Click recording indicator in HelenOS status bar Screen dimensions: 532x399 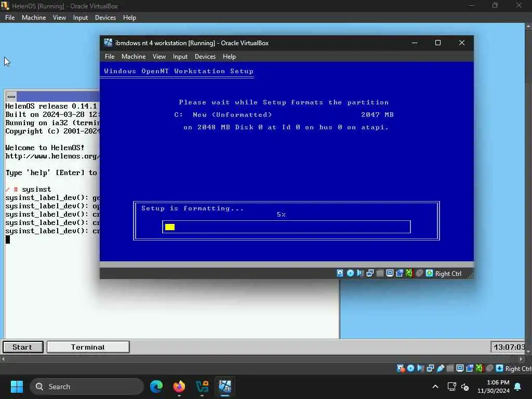(x=470, y=368)
